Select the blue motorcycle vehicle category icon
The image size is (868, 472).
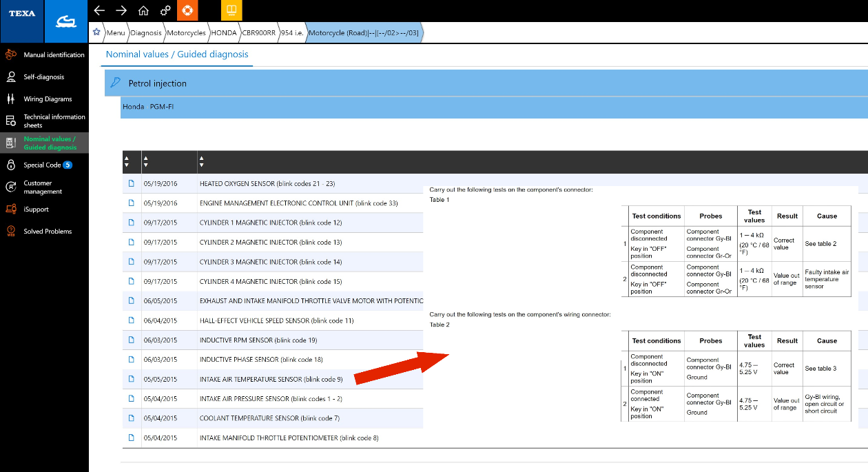coord(67,22)
